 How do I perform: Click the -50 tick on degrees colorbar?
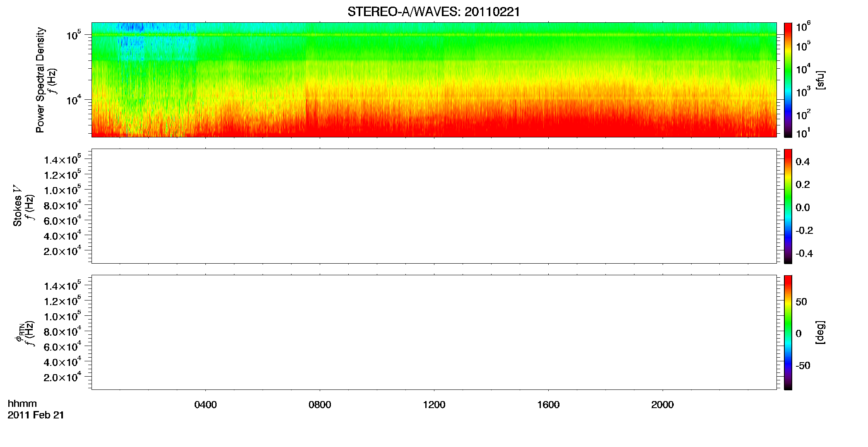[803, 365]
